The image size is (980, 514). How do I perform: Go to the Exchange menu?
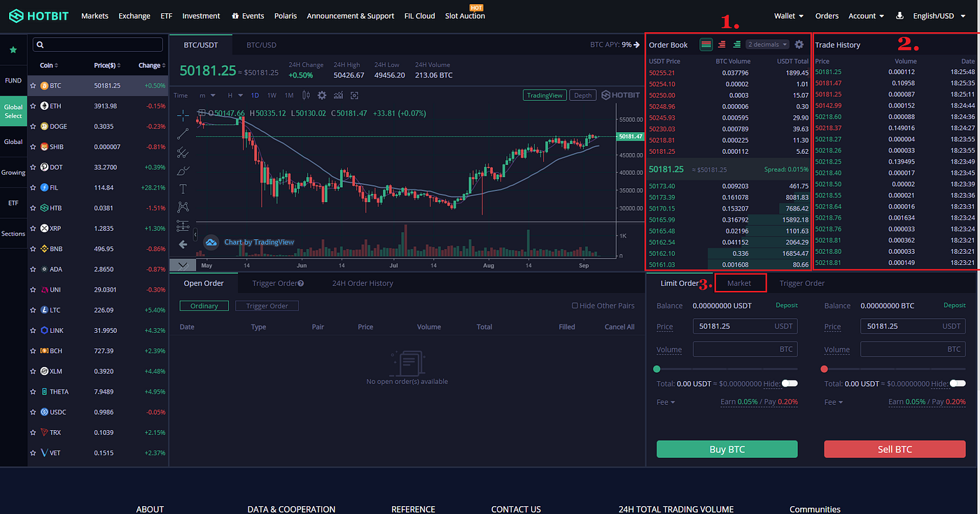tap(134, 15)
